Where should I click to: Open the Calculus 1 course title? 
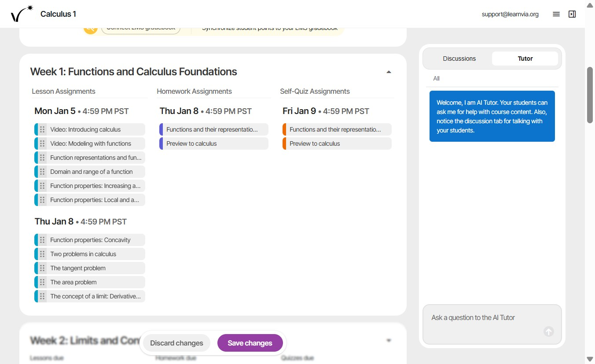58,14
